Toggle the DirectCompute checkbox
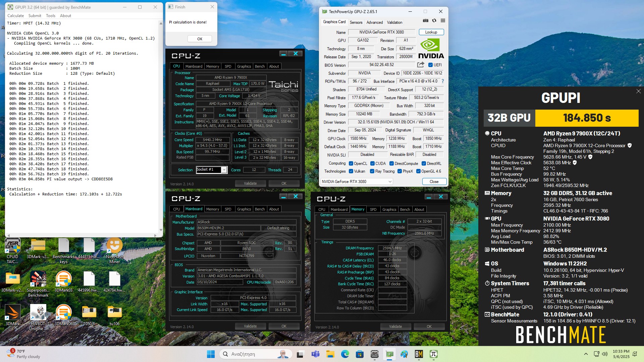The image size is (644, 362). 391,164
